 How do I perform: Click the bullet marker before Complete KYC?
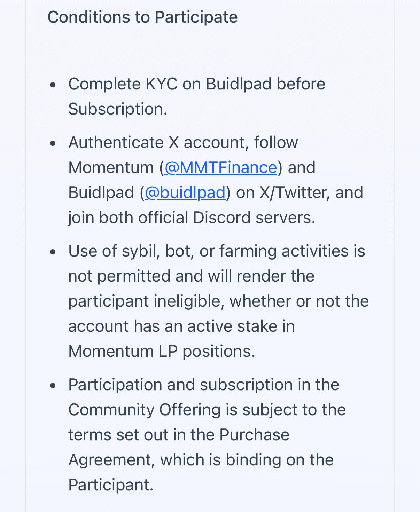[x=53, y=85]
